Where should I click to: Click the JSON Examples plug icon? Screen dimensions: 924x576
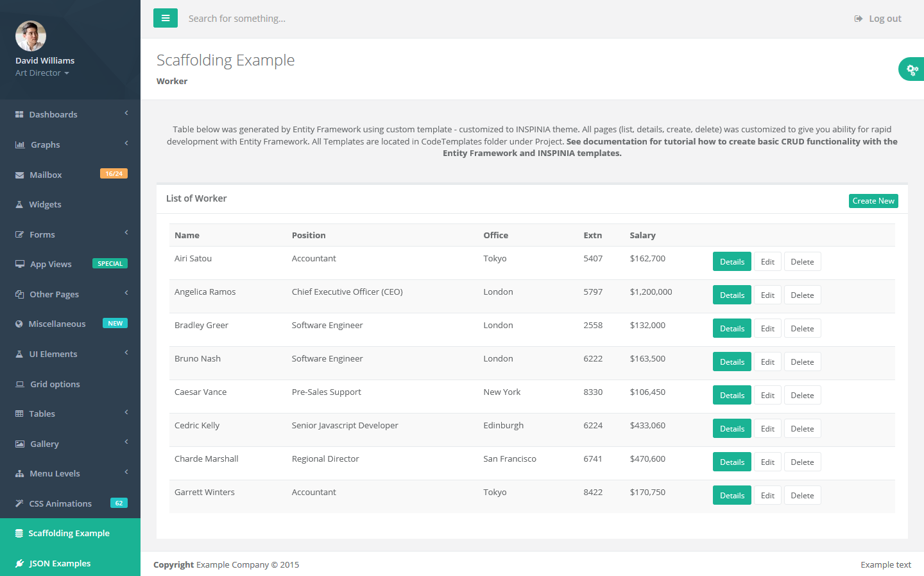pyautogui.click(x=19, y=564)
